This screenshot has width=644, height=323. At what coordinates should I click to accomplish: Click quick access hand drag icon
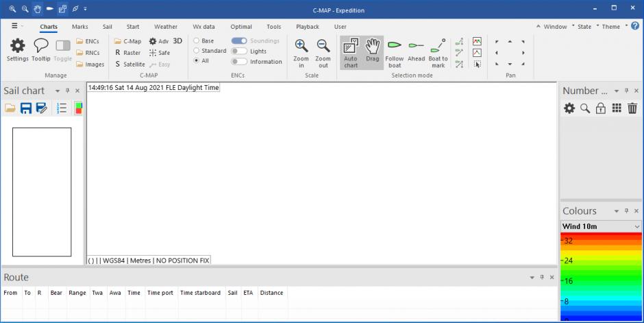38,9
